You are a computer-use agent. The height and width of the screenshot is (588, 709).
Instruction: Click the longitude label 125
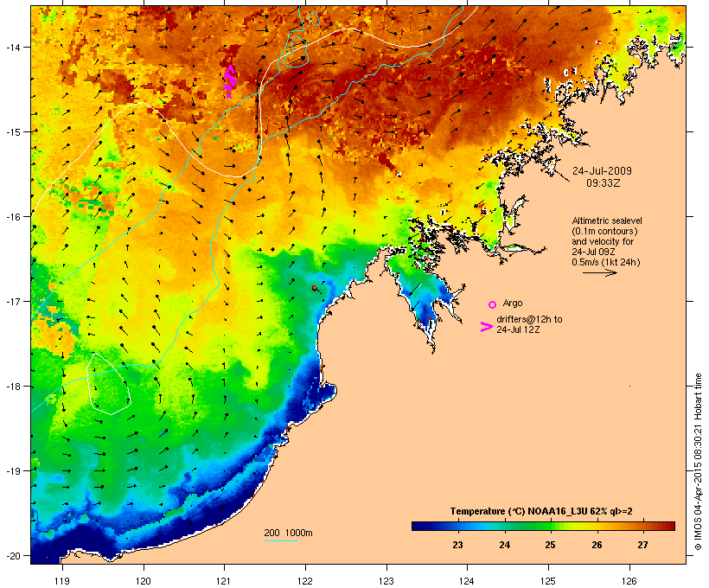pos(548,581)
